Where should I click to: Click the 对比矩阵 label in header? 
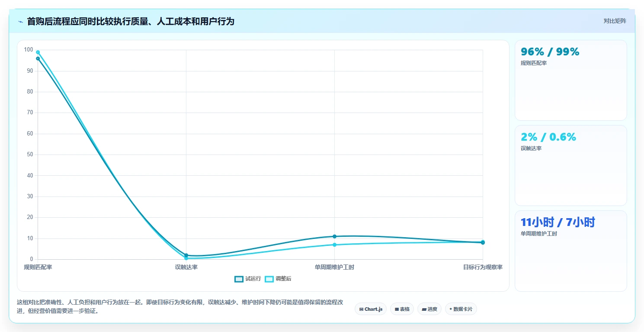click(x=615, y=21)
